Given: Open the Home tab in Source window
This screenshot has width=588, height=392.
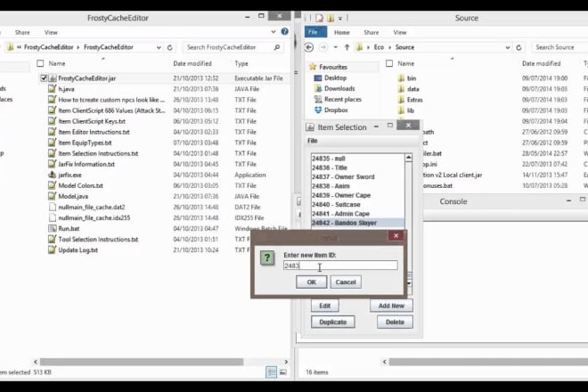Looking at the screenshot, I should (341, 33).
